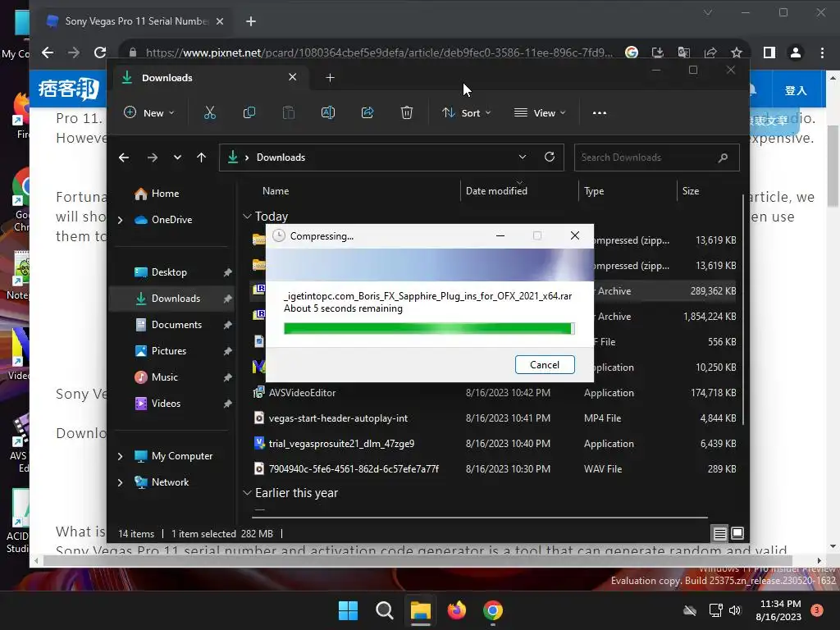The image size is (840, 630).
Task: Cancel the compression
Action: click(x=545, y=365)
